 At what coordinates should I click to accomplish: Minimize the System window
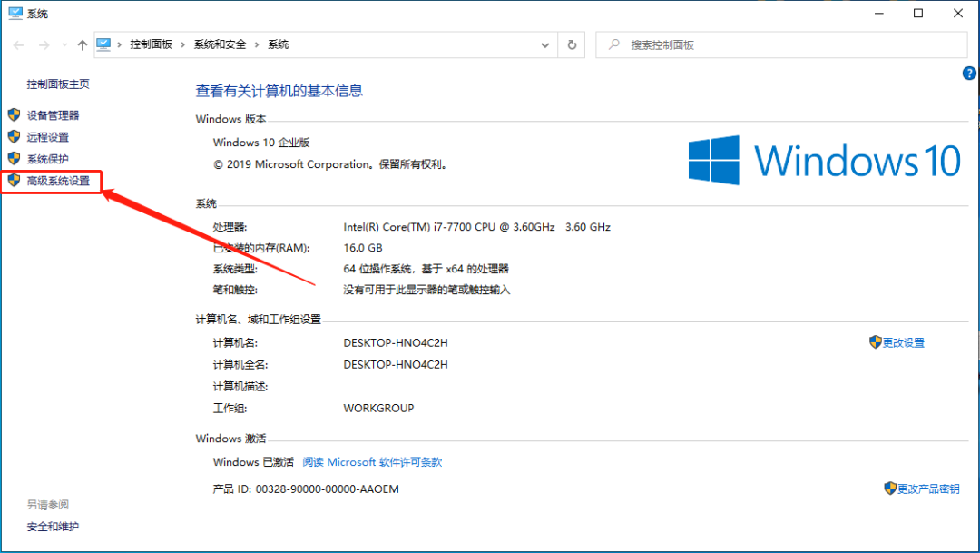878,13
